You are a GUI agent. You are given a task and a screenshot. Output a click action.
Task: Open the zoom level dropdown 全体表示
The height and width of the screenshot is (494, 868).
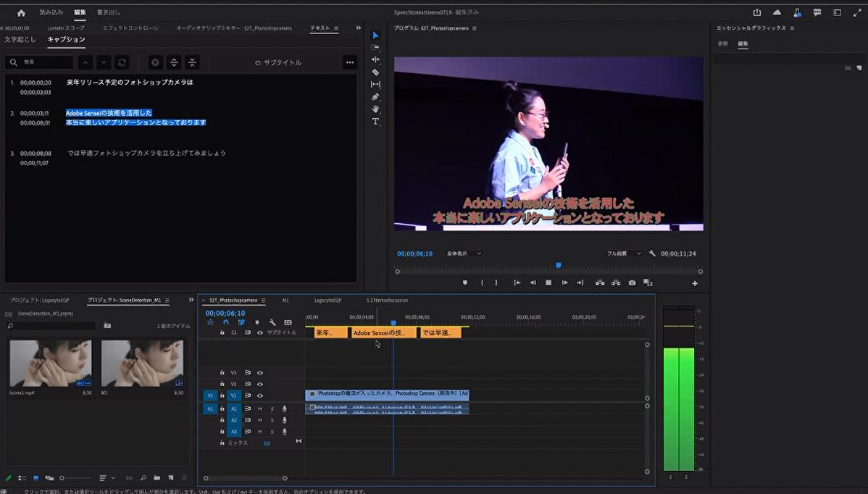click(x=464, y=254)
